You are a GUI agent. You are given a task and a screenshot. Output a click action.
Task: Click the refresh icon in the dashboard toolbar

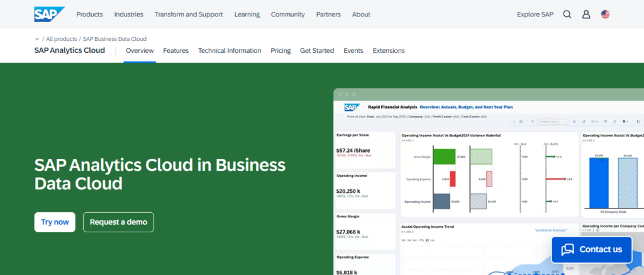(x=615, y=122)
